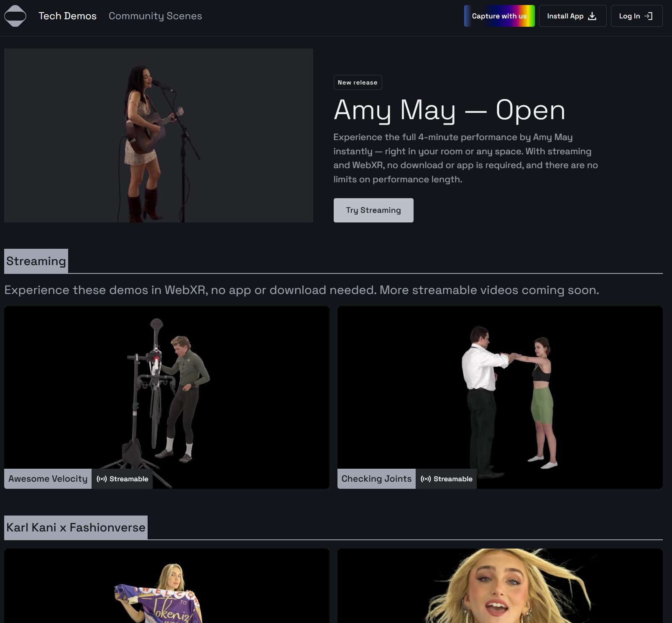This screenshot has height=623, width=672.
Task: Click the download icon in Install App
Action: 592,16
